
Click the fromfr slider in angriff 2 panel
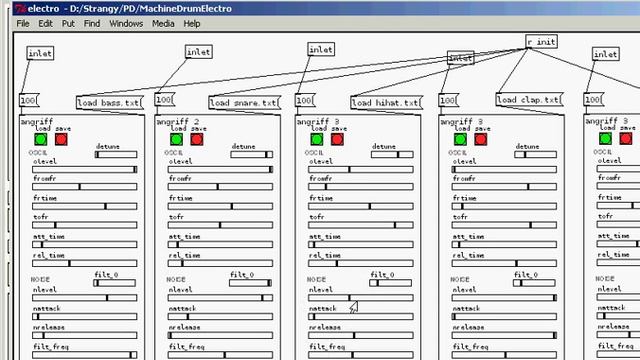[220, 187]
